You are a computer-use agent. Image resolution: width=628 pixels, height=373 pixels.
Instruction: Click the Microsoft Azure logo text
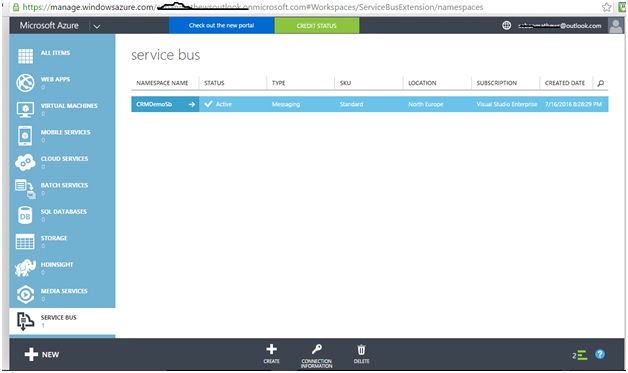point(49,26)
